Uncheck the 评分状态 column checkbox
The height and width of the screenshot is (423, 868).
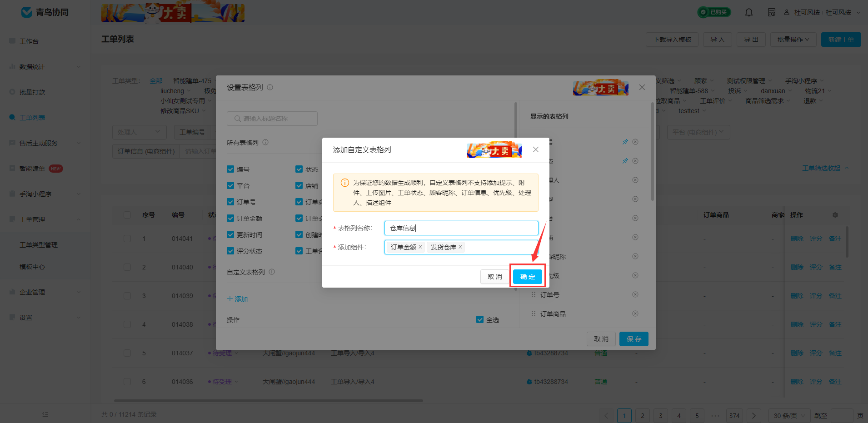[x=230, y=251]
